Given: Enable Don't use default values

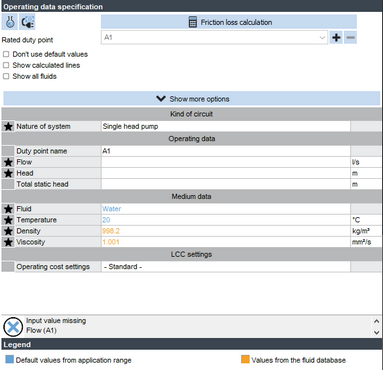Looking at the screenshot, I should click(6, 54).
